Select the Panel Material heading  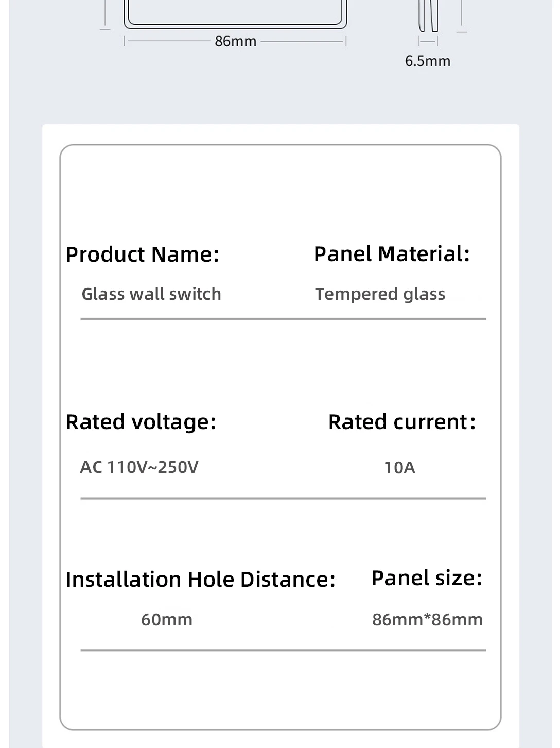click(x=392, y=254)
